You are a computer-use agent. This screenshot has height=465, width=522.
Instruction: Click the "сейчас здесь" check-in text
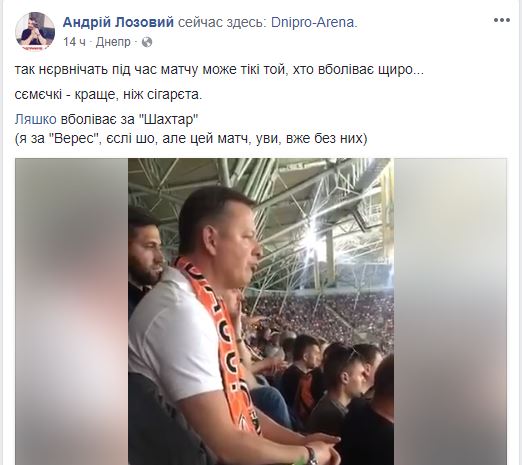click(x=221, y=23)
